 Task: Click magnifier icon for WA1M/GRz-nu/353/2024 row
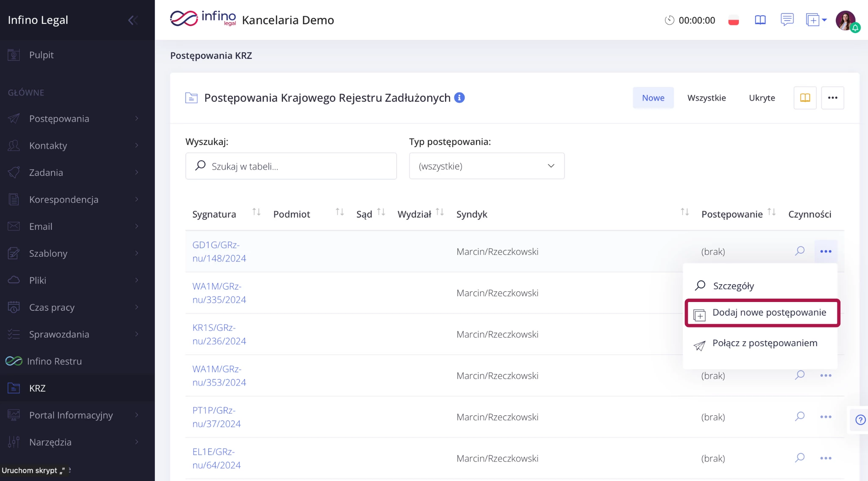tap(799, 375)
